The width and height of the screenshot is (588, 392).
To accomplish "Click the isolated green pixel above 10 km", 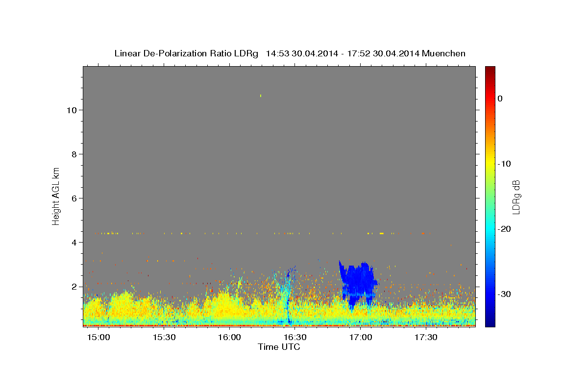I will (x=261, y=96).
